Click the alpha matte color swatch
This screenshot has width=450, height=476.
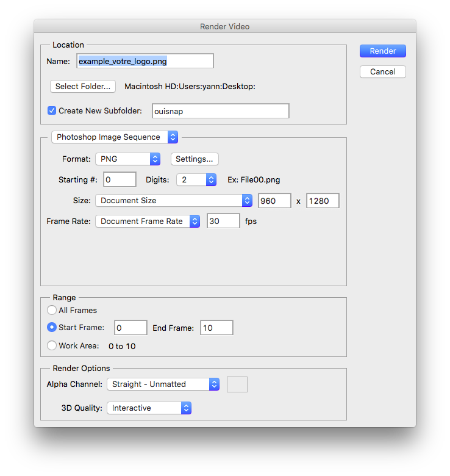tap(237, 384)
